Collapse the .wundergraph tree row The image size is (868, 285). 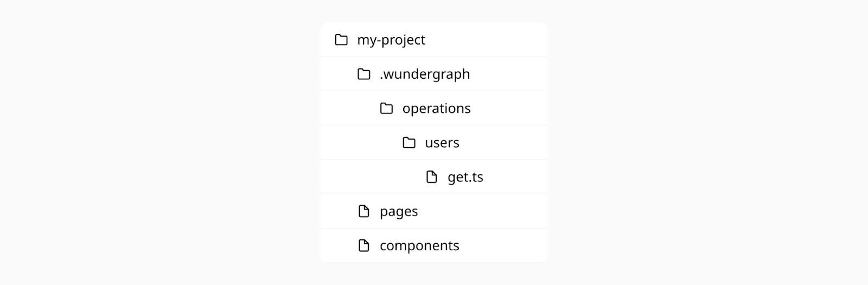pyautogui.click(x=434, y=74)
